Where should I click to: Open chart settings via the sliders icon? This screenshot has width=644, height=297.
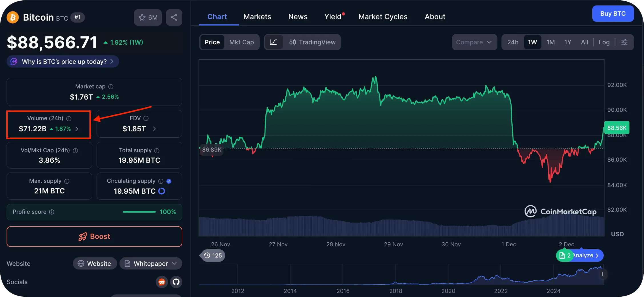pyautogui.click(x=624, y=42)
